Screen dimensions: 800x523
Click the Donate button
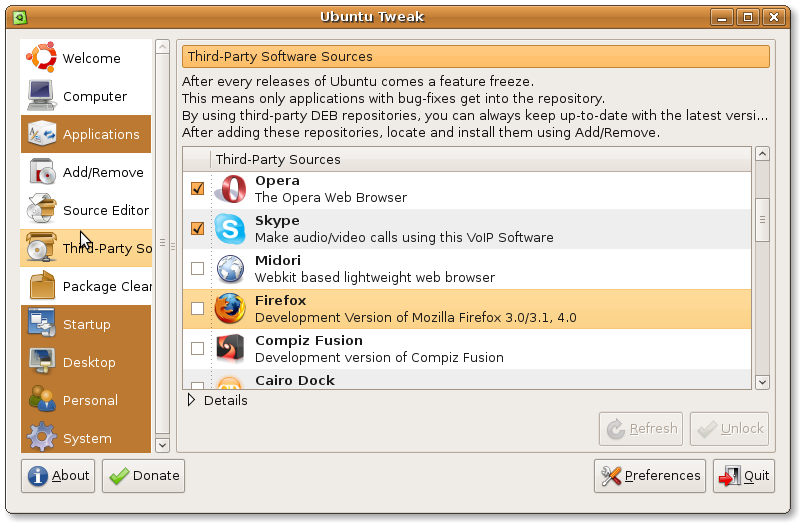point(144,476)
